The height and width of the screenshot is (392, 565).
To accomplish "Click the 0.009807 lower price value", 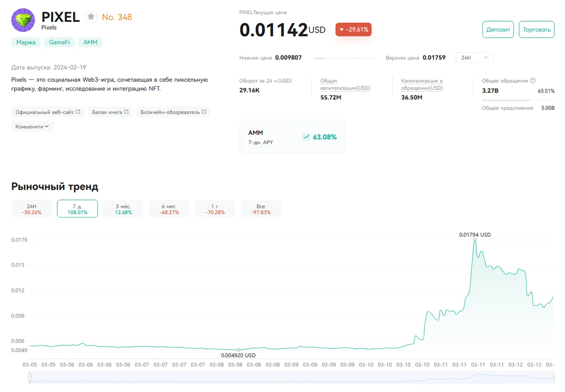I will [x=289, y=58].
